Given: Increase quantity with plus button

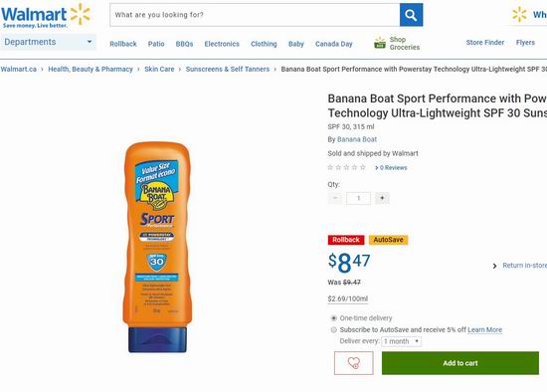Looking at the screenshot, I should click(382, 198).
